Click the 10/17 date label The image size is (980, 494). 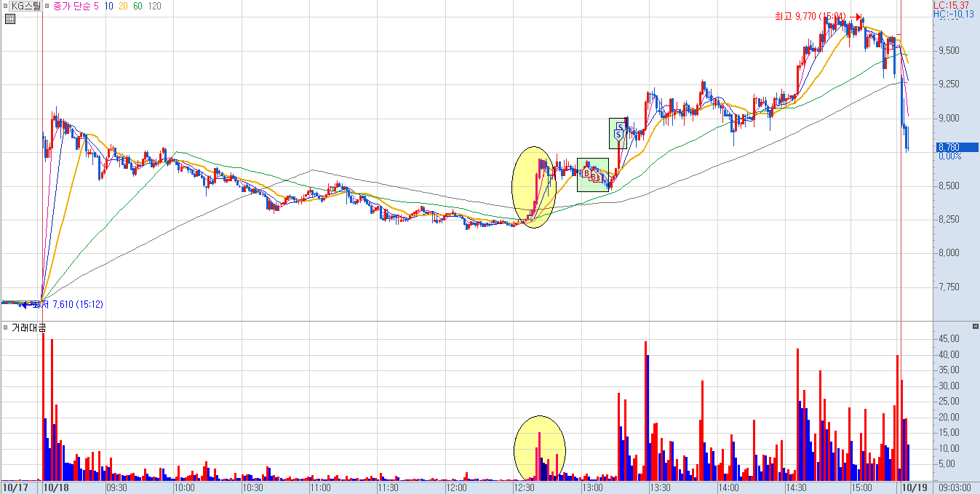click(14, 487)
